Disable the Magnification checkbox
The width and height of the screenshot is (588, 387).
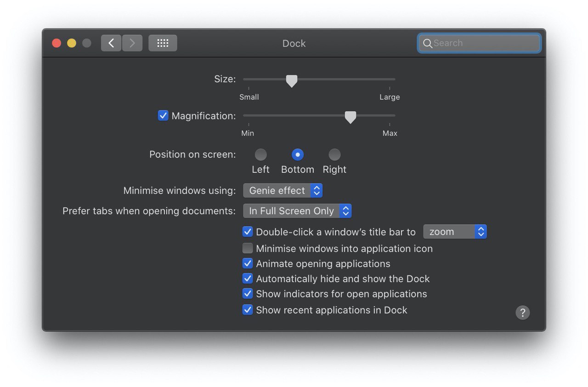click(x=163, y=116)
